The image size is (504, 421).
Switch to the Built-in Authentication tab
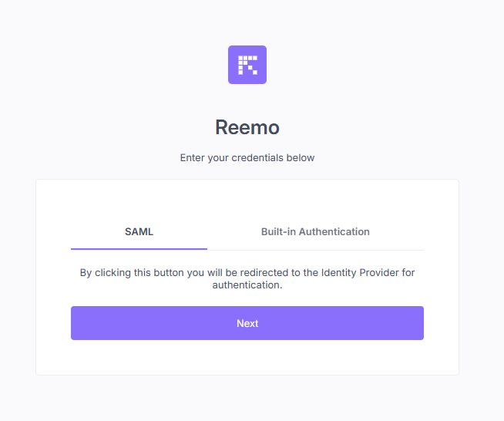click(315, 231)
